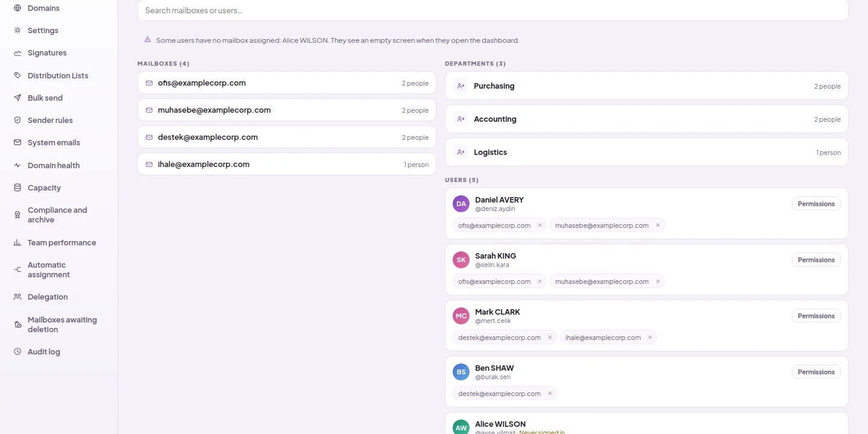The height and width of the screenshot is (434, 868).
Task: Click the Purchasing department add-user icon
Action: pos(461,86)
